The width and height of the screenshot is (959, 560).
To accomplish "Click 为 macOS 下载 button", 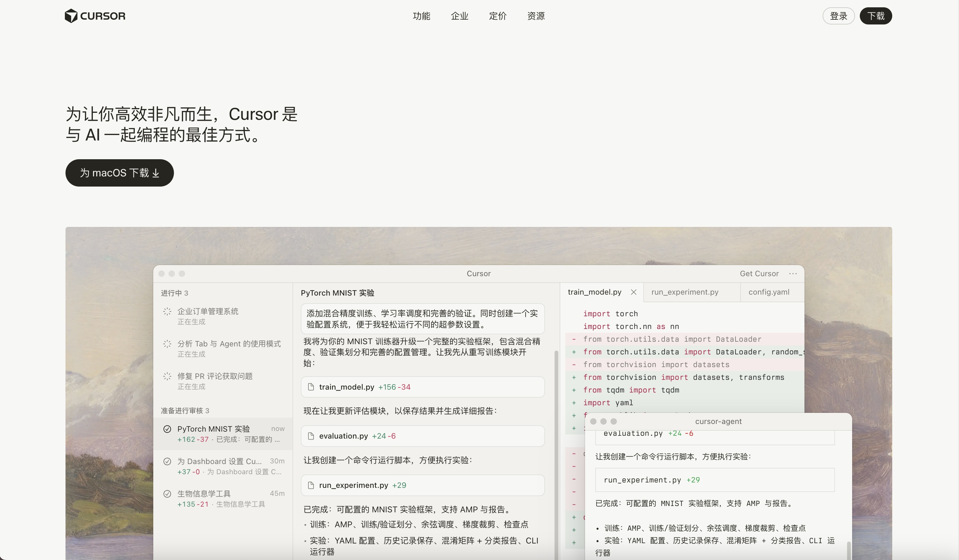I will click(120, 173).
